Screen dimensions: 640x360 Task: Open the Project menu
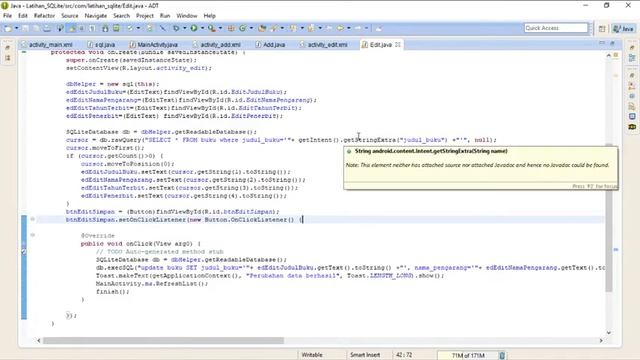144,16
